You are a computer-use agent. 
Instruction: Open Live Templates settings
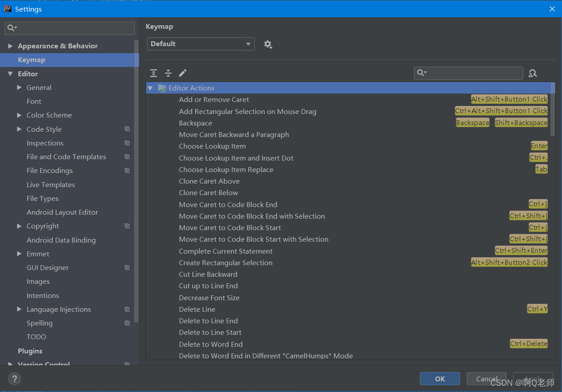click(x=51, y=184)
